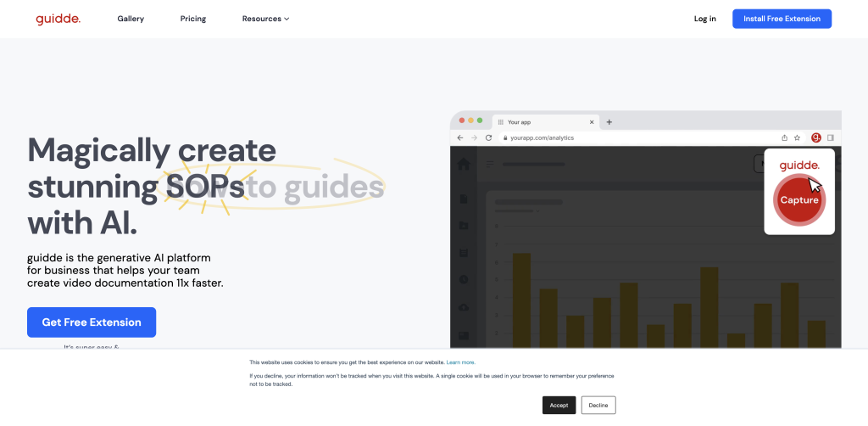Click the clock icon in mock app sidebar

point(464,280)
